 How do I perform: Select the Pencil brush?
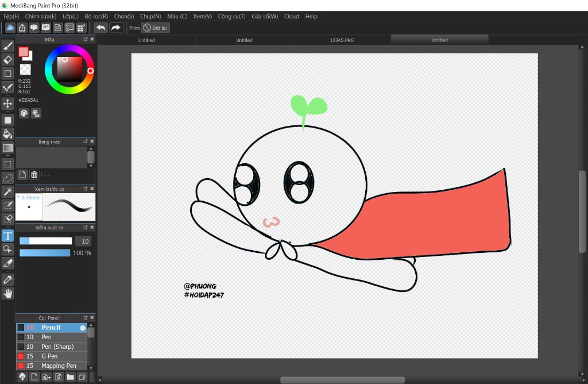[x=52, y=328]
